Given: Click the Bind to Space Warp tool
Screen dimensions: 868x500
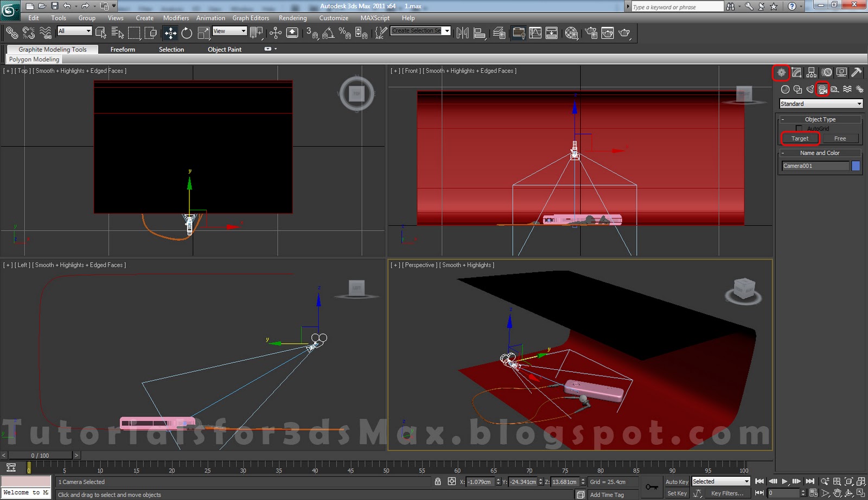Looking at the screenshot, I should [x=46, y=33].
